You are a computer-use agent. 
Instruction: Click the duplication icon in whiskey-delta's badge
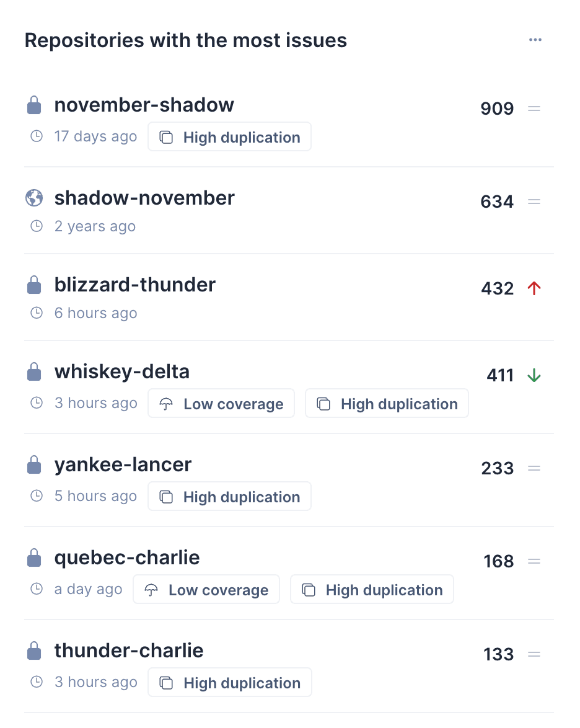[323, 403]
